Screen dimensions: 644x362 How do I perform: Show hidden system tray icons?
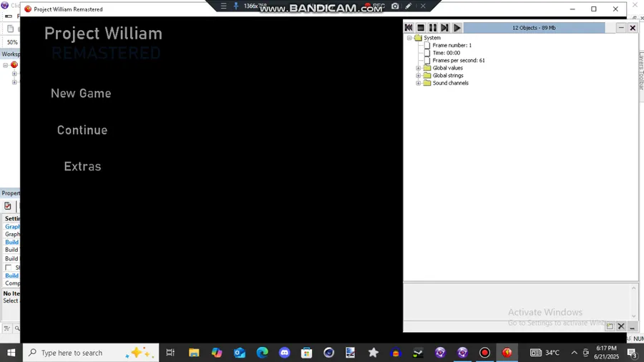point(574,353)
